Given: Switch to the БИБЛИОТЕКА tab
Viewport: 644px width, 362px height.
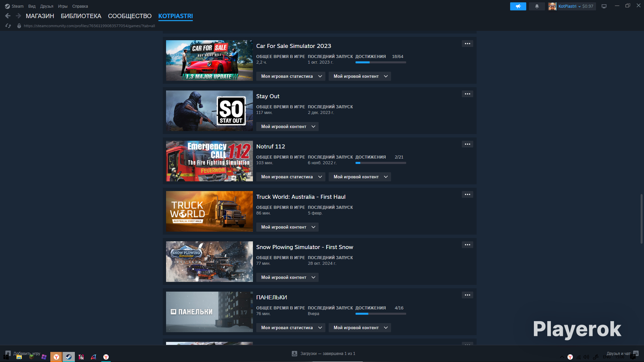Looking at the screenshot, I should (x=81, y=16).
